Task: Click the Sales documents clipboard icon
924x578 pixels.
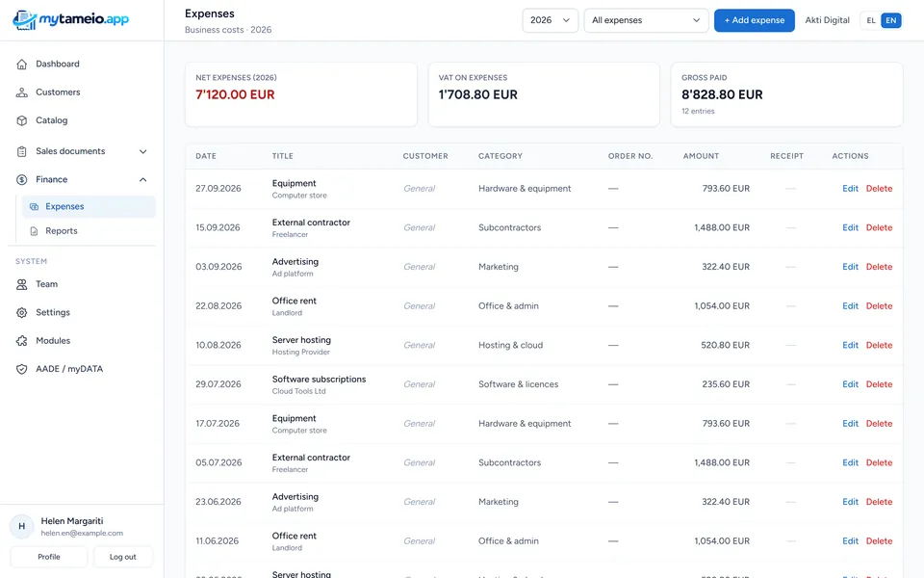Action: [22, 151]
